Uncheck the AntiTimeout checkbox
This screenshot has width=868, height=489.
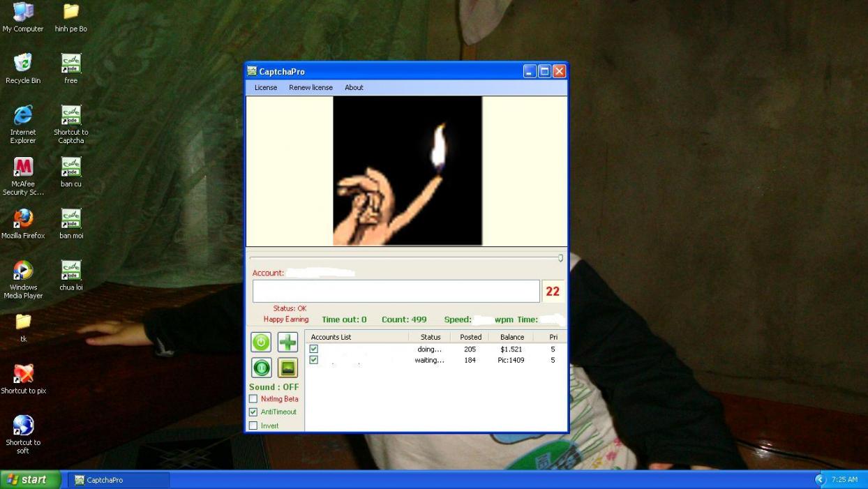pos(253,412)
